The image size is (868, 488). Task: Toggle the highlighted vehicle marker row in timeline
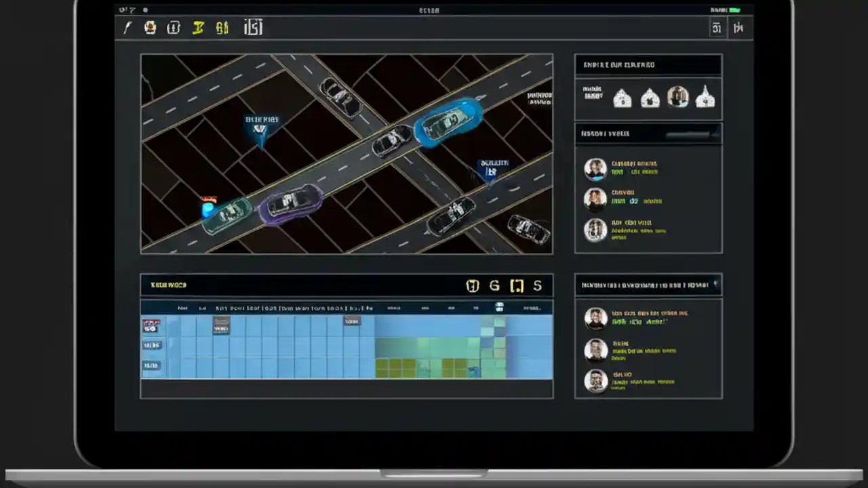coord(151,326)
